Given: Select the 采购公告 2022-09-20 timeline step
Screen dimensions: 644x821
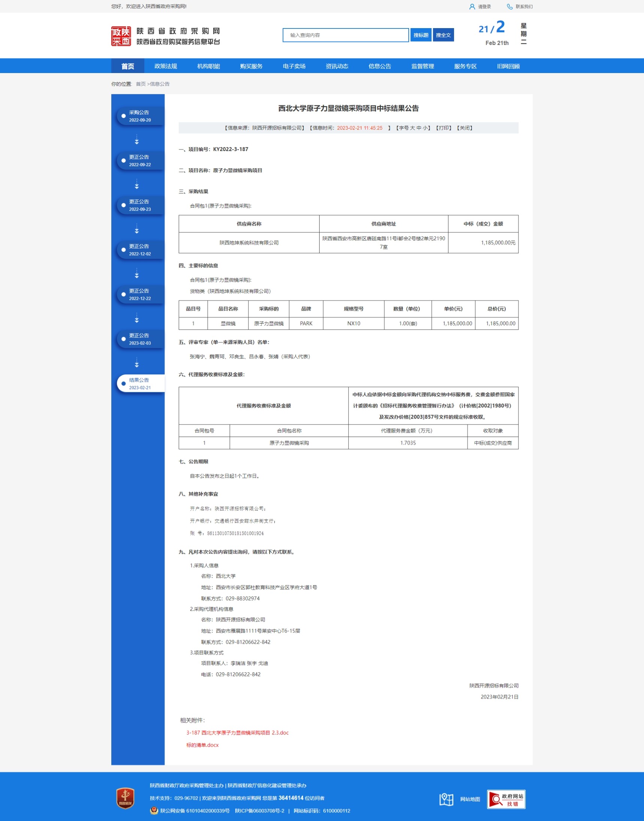Looking at the screenshot, I should (x=140, y=116).
